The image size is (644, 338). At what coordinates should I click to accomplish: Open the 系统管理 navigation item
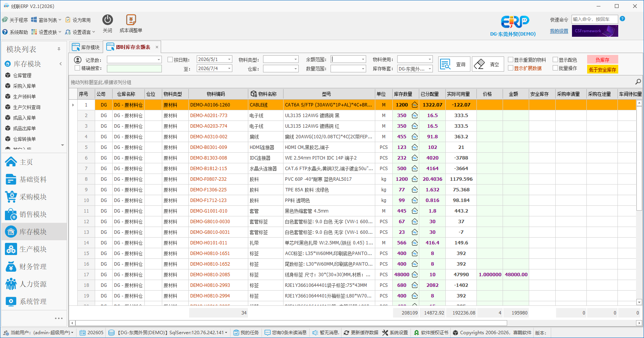pos(34,302)
